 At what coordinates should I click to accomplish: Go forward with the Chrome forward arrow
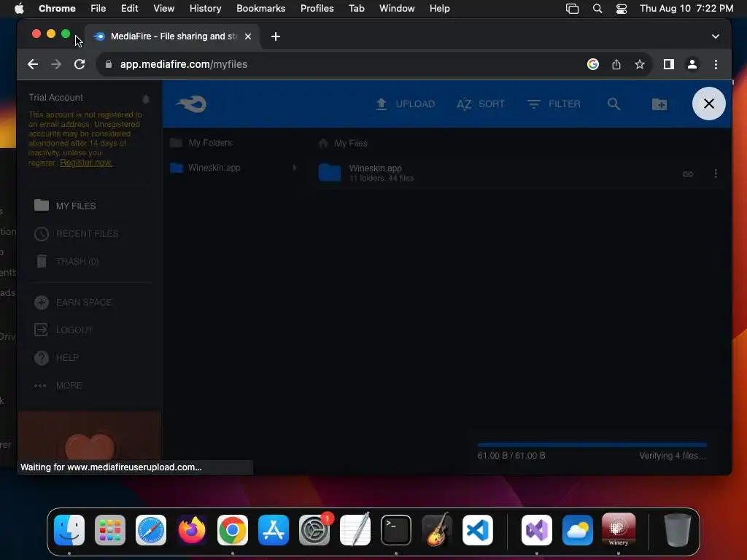click(x=56, y=64)
